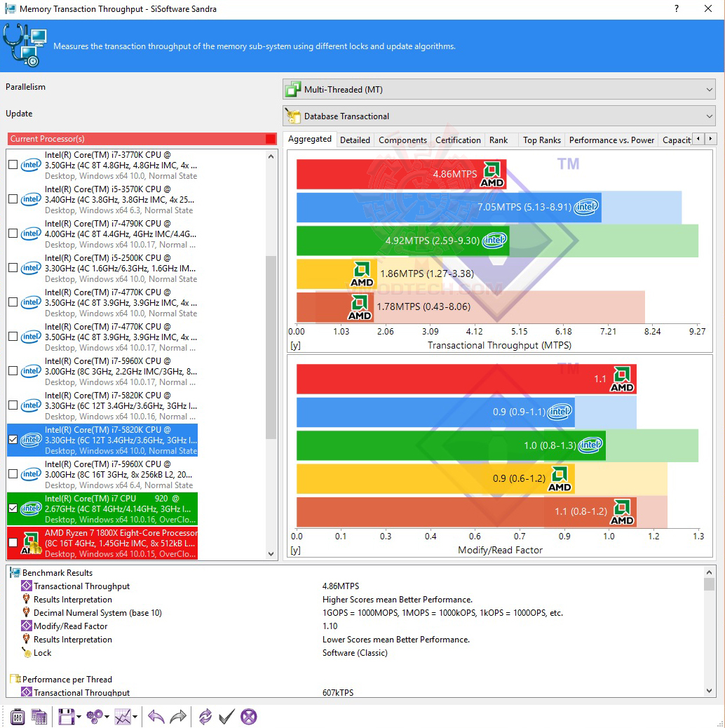
Task: Click the [y] button under the Modify/Read Factor chart
Action: (295, 550)
